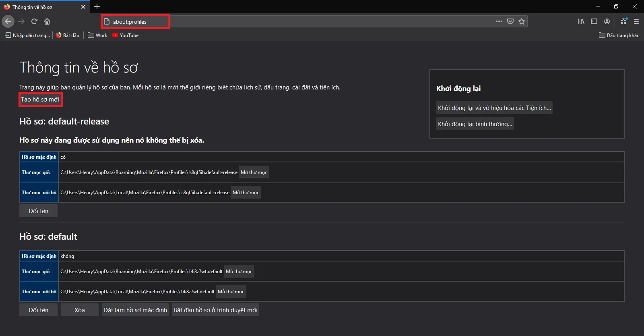Click the value 'có' in default-release table
The height and width of the screenshot is (336, 644).
[x=63, y=157]
